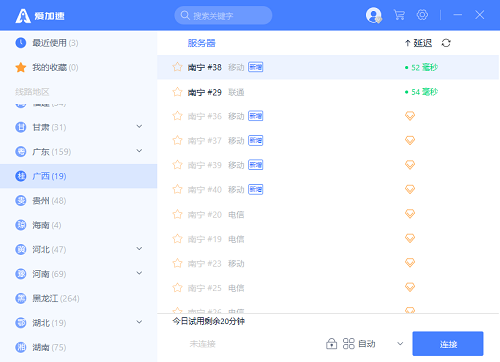The image size is (500, 362).
Task: Click the 爱加速 app logo
Action: 40,16
